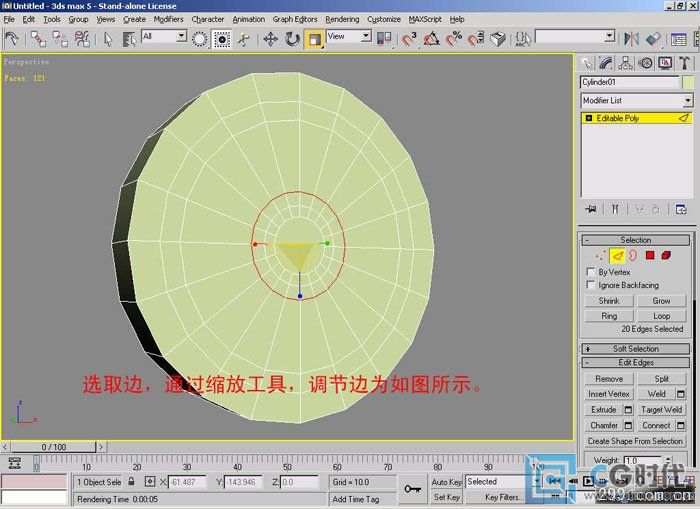
Task: Open the Motion command panel tab
Action: click(x=646, y=63)
